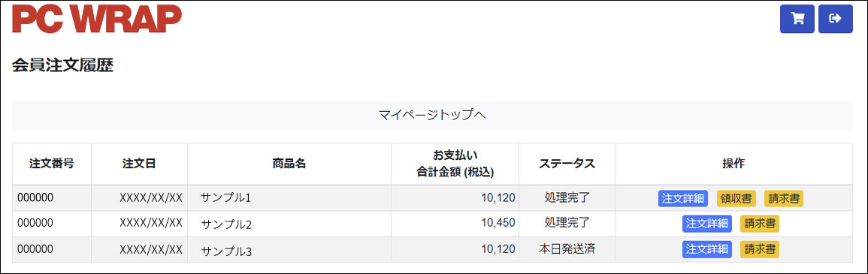Select the 本日発送済 status cell
Viewport: 868px width, 274px height.
click(567, 248)
